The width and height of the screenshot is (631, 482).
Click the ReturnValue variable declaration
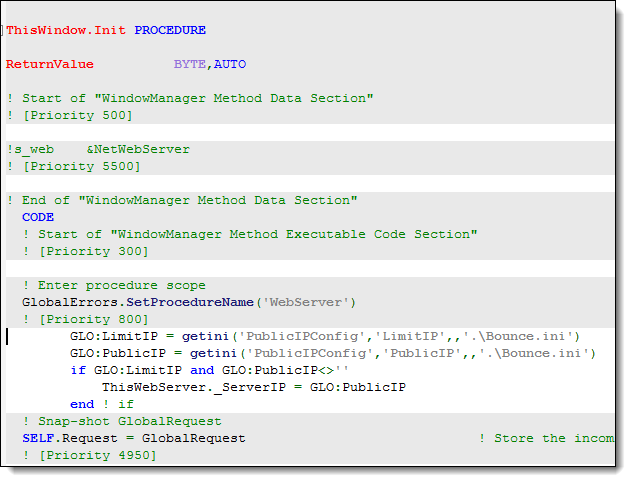click(49, 64)
